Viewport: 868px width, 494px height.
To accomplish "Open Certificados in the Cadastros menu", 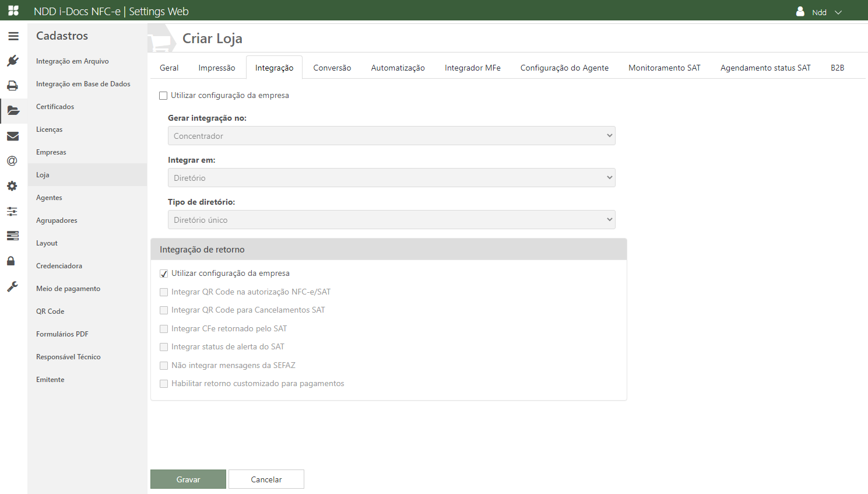I will coord(55,107).
